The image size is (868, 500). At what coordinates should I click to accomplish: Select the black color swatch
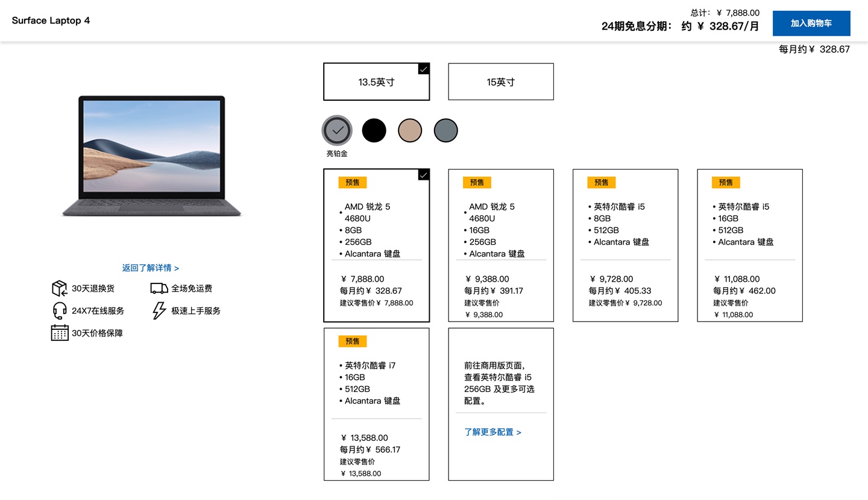coord(374,130)
